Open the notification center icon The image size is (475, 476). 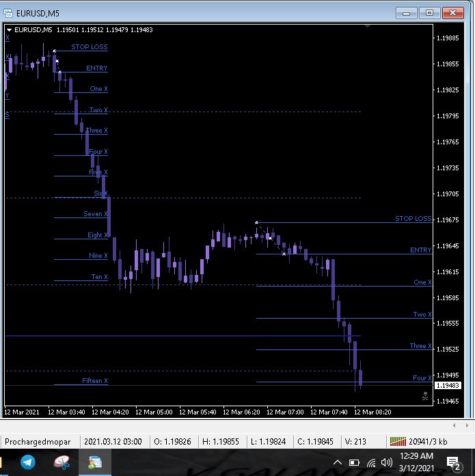[453, 463]
